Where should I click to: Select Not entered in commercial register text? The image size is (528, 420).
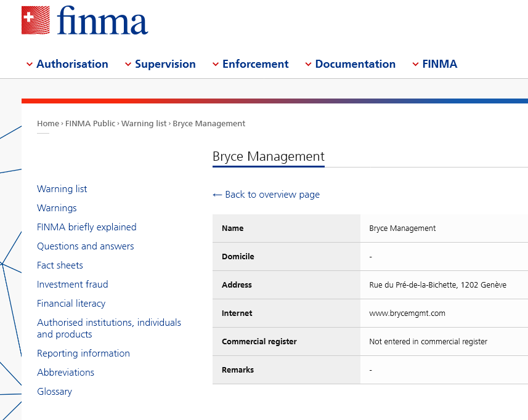click(x=428, y=341)
